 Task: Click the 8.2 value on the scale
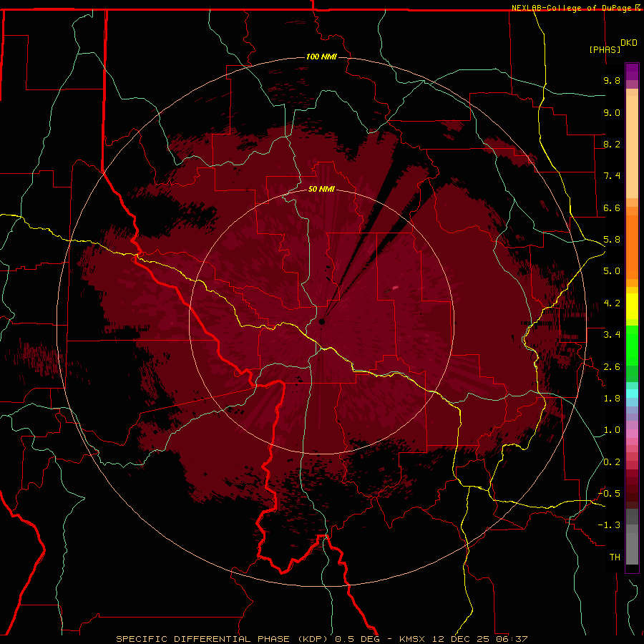[x=612, y=145]
